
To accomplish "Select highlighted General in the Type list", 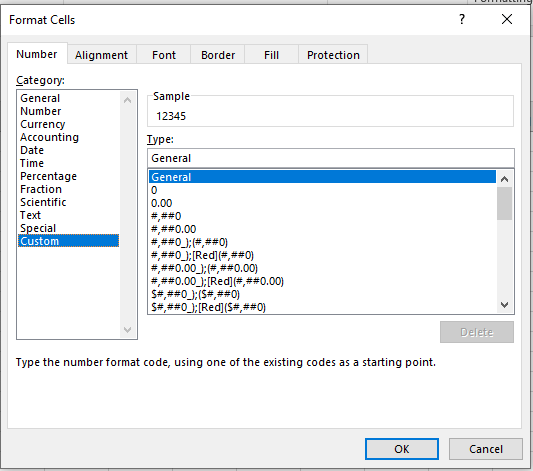I will click(322, 177).
